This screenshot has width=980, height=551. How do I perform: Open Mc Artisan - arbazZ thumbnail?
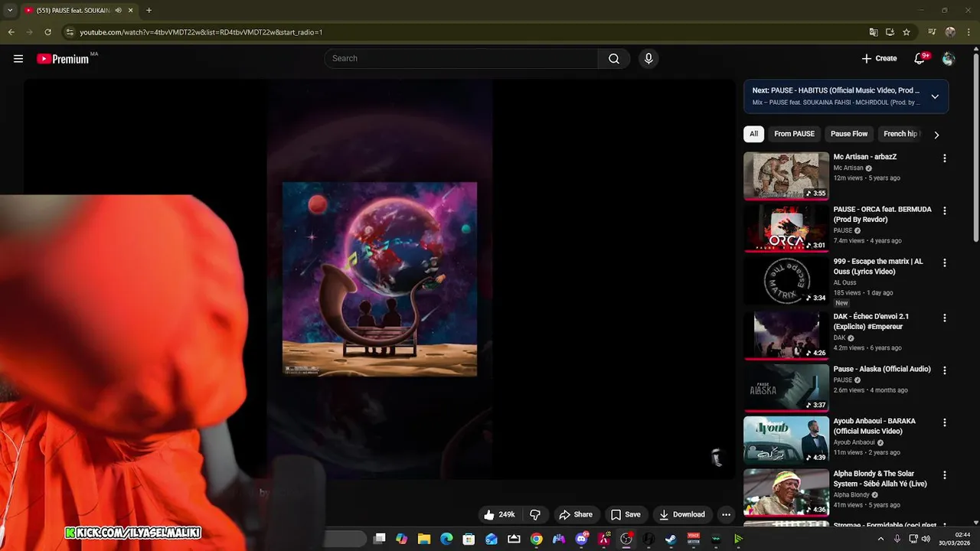click(x=786, y=176)
